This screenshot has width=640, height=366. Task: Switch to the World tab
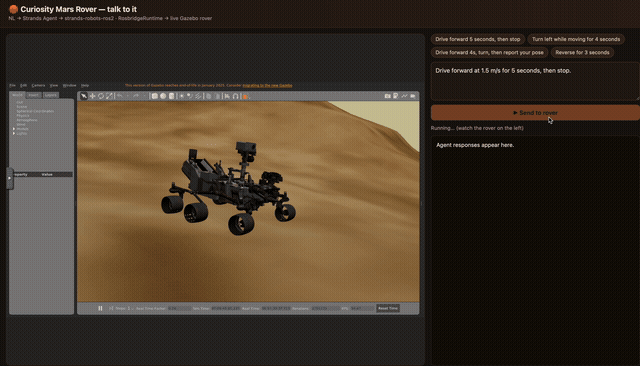(x=18, y=95)
